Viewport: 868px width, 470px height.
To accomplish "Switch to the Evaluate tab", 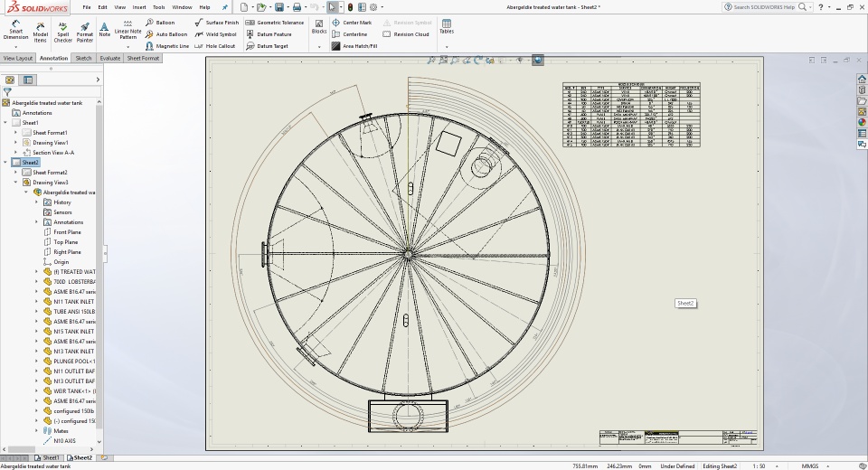I will 110,58.
